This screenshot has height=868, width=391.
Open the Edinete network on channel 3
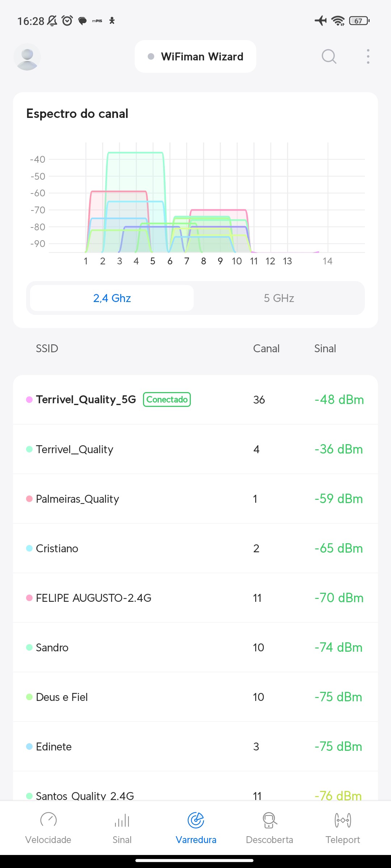pos(54,746)
